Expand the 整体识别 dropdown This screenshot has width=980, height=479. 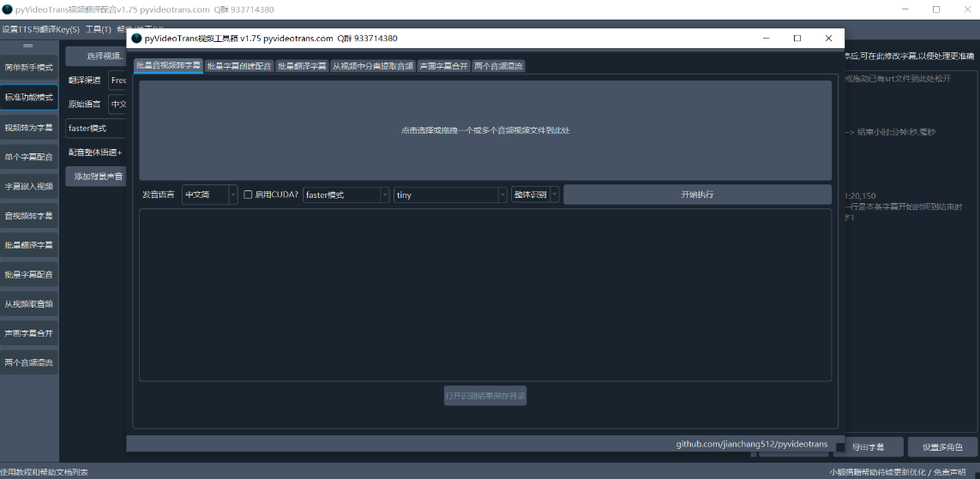pyautogui.click(x=535, y=195)
